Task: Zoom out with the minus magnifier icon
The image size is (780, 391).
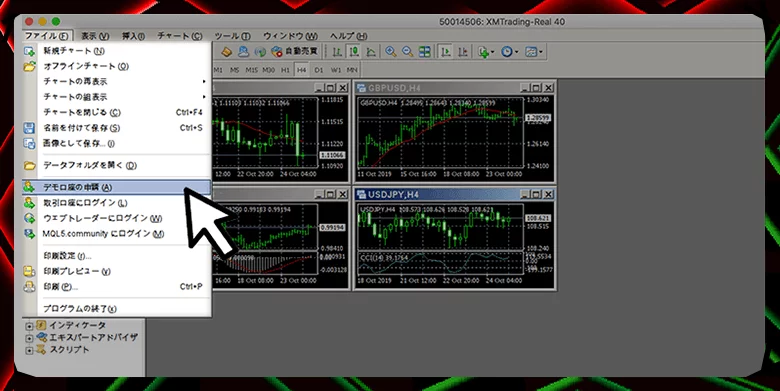Action: (x=407, y=51)
